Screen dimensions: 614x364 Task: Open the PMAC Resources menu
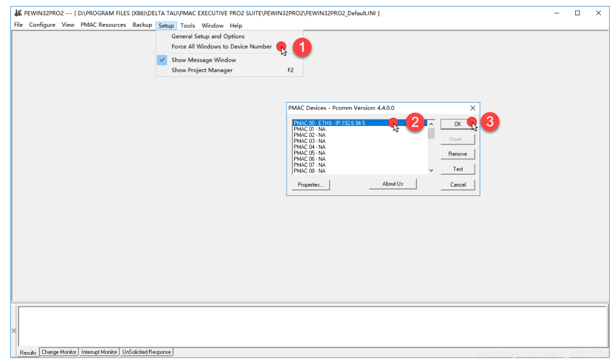coord(103,25)
